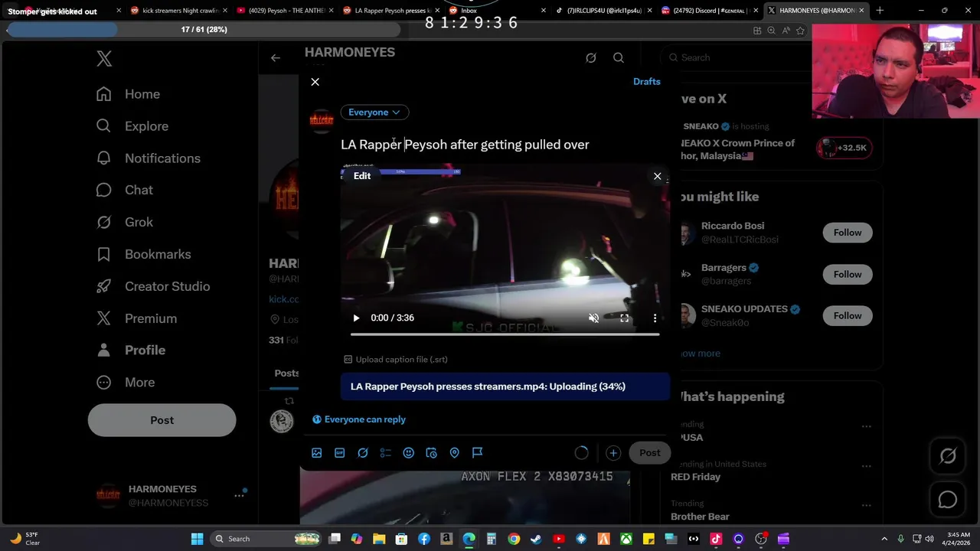The width and height of the screenshot is (980, 551).
Task: Open File Explorer from taskbar
Action: [379, 539]
